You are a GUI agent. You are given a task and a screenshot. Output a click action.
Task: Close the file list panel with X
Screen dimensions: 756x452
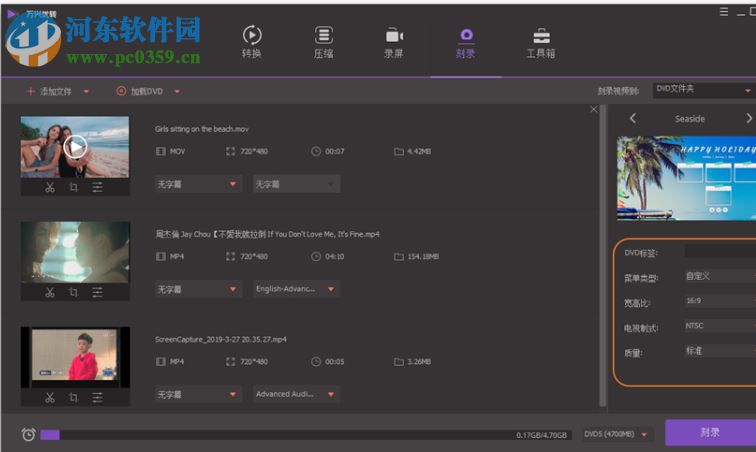tap(594, 110)
